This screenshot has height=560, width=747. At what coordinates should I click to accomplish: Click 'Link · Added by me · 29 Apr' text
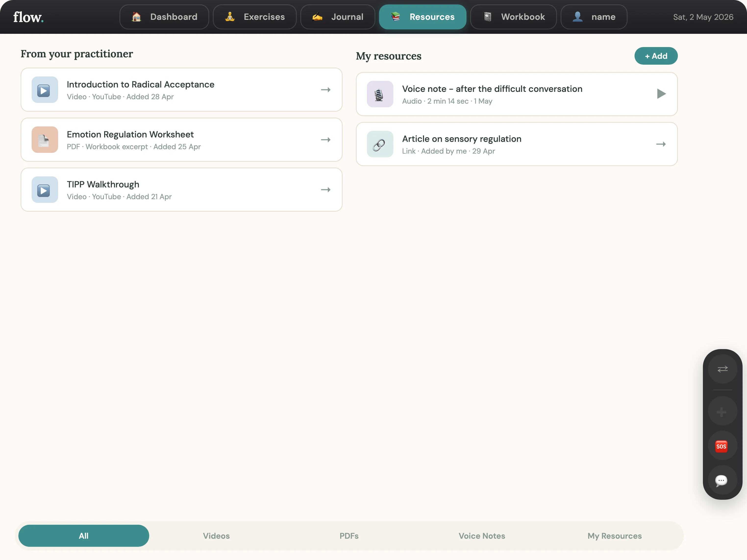click(x=448, y=151)
